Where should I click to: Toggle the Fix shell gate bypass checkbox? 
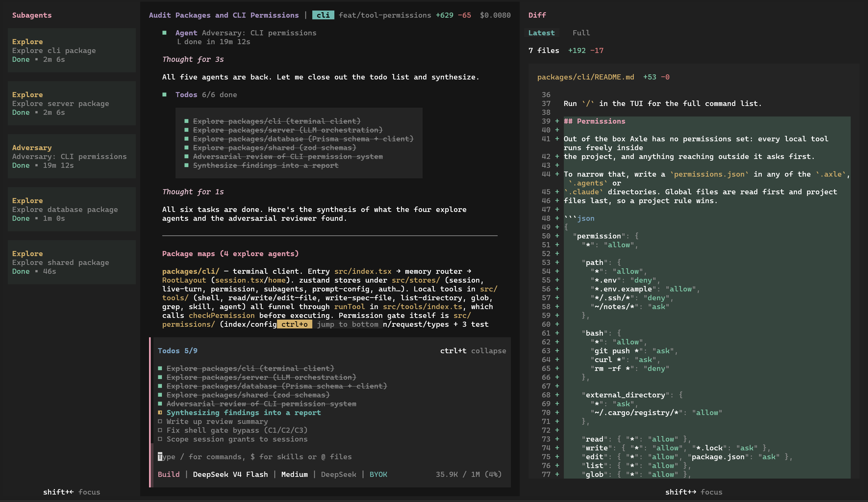(x=160, y=430)
